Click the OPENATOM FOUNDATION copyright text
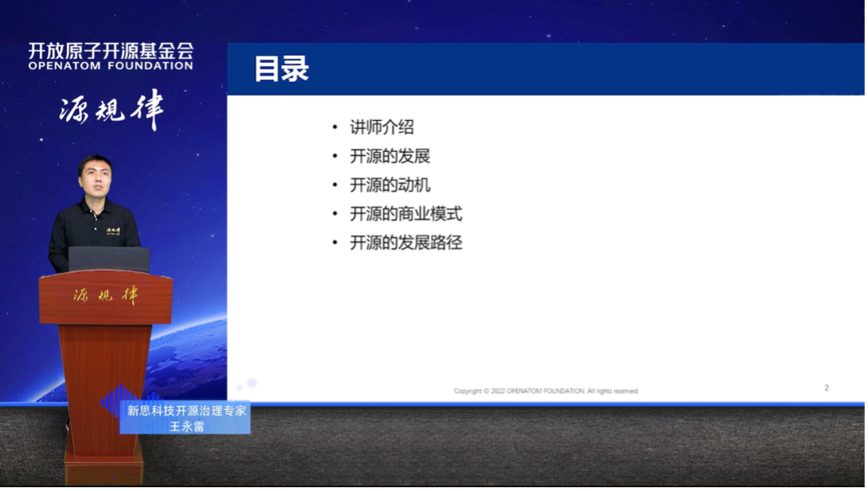868x491 pixels. 545,390
